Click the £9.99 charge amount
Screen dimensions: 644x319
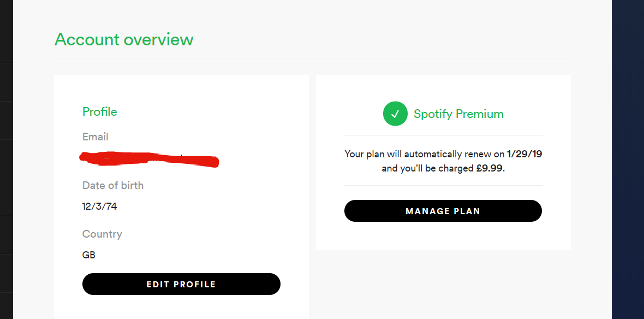coord(490,169)
